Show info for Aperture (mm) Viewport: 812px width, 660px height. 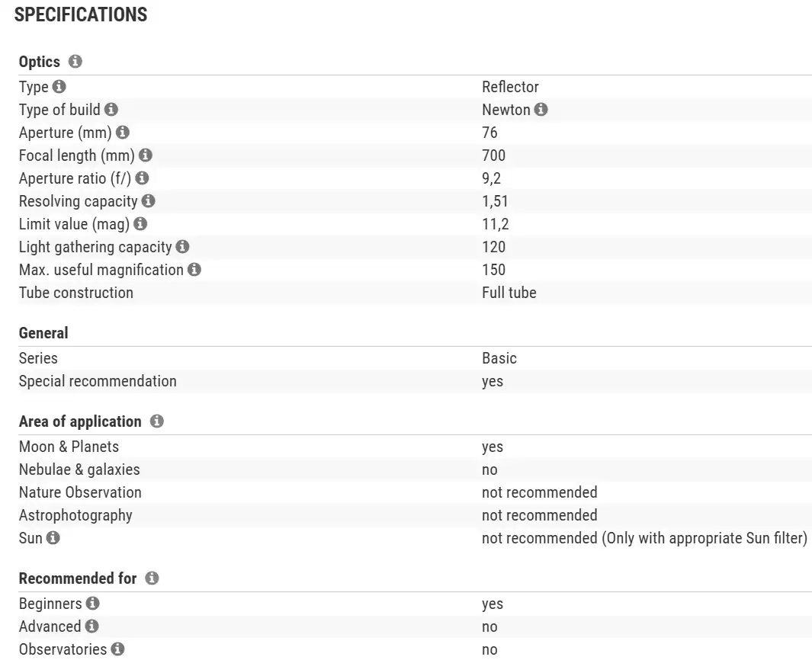(x=123, y=133)
